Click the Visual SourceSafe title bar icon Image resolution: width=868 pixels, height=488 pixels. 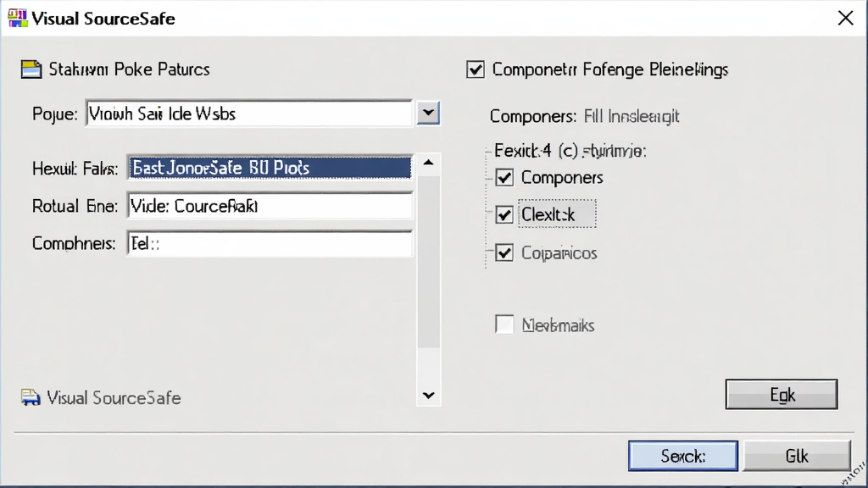coord(18,18)
